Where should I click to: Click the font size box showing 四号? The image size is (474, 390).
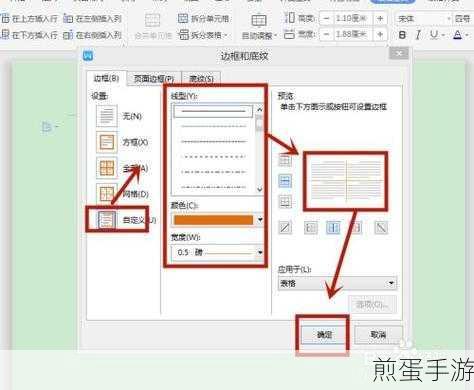(463, 19)
